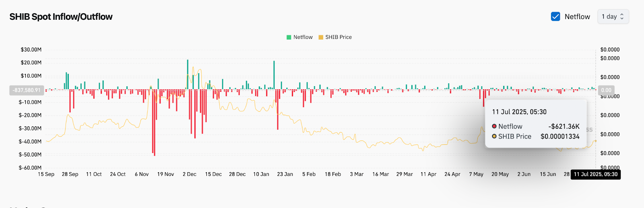644x208 pixels.
Task: Uncheck the Netflow checkbox
Action: coord(555,16)
